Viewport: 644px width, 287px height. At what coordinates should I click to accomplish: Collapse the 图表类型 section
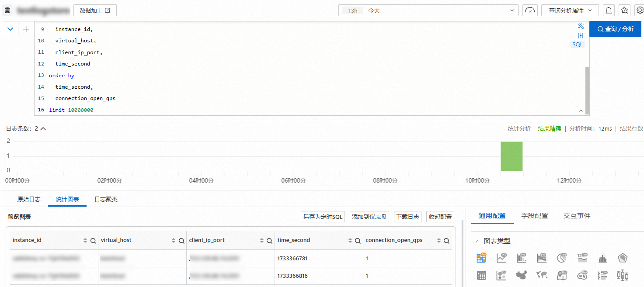[x=477, y=241]
